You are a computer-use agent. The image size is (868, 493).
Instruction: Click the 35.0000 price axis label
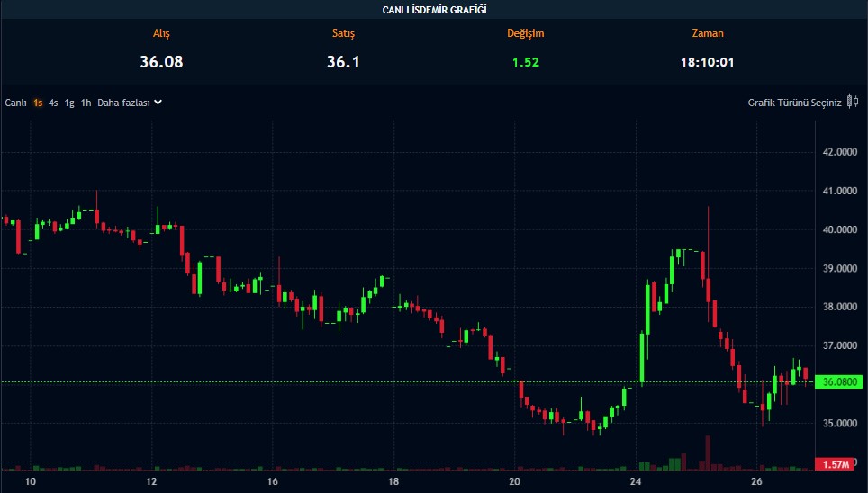[839, 423]
